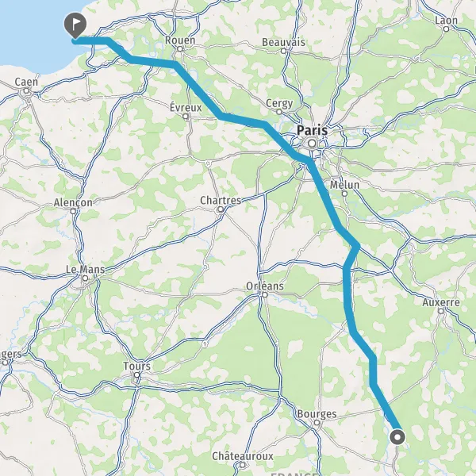Click the Melun city marker
Image resolution: width=476 pixels, height=476 pixels.
(x=344, y=194)
